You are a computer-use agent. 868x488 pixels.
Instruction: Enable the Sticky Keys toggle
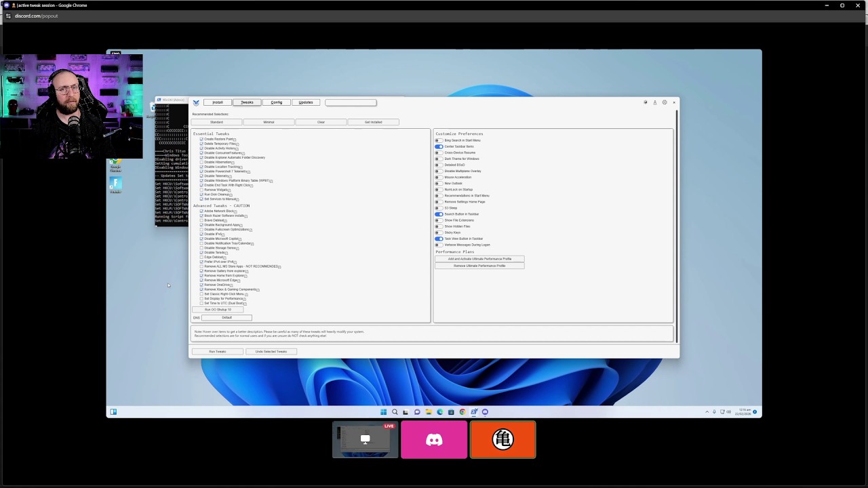pyautogui.click(x=439, y=232)
